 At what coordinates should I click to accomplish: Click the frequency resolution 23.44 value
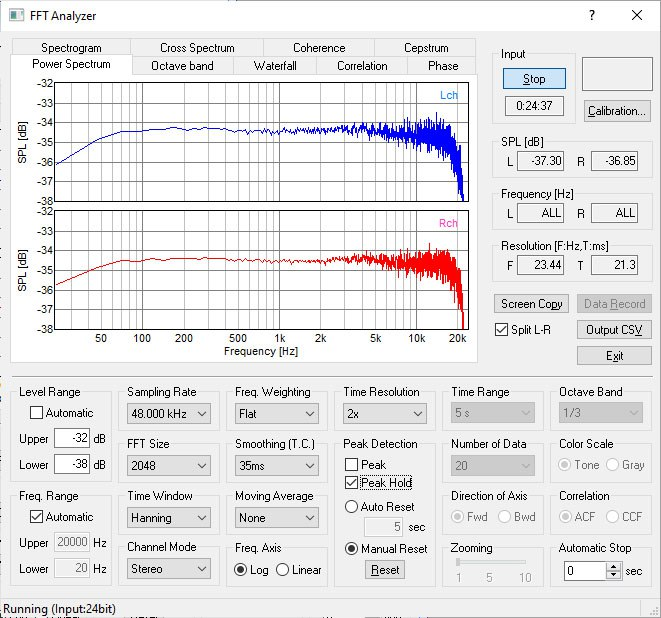(x=540, y=265)
